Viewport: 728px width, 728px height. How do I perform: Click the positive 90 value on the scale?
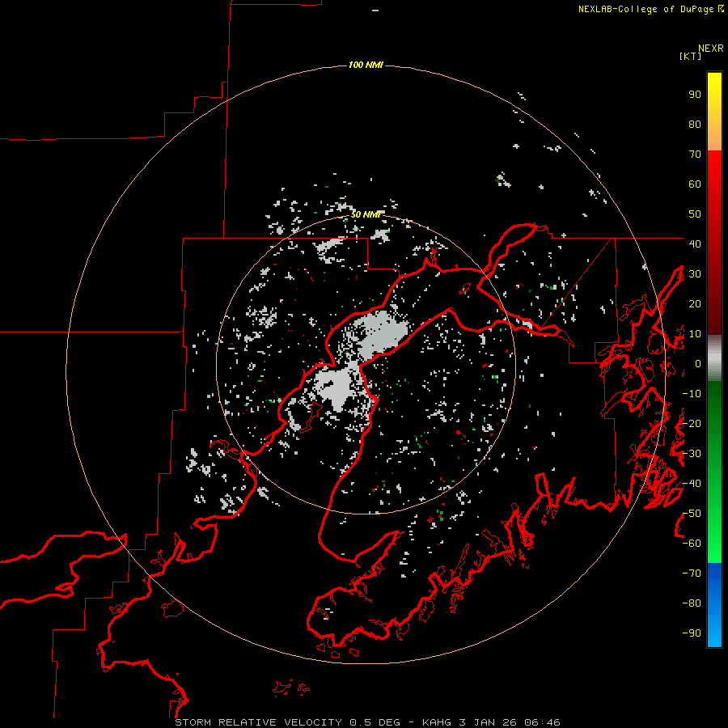[x=695, y=95]
